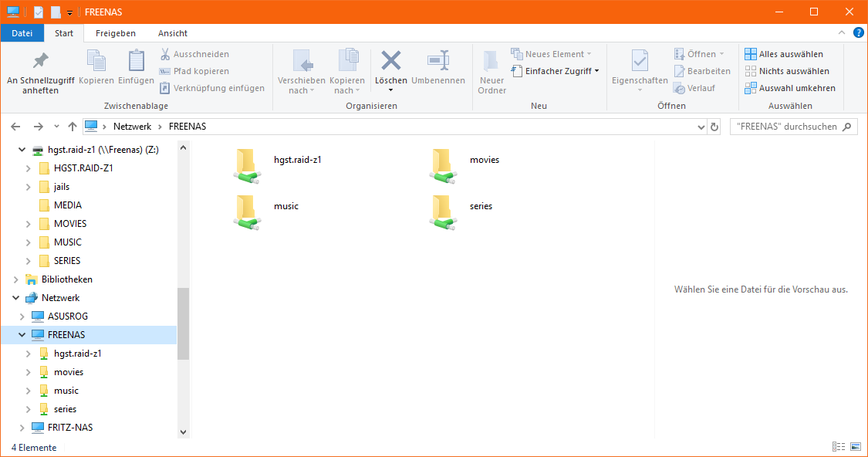Click the Umbenennen rename icon
The width and height of the screenshot is (868, 457).
438,60
